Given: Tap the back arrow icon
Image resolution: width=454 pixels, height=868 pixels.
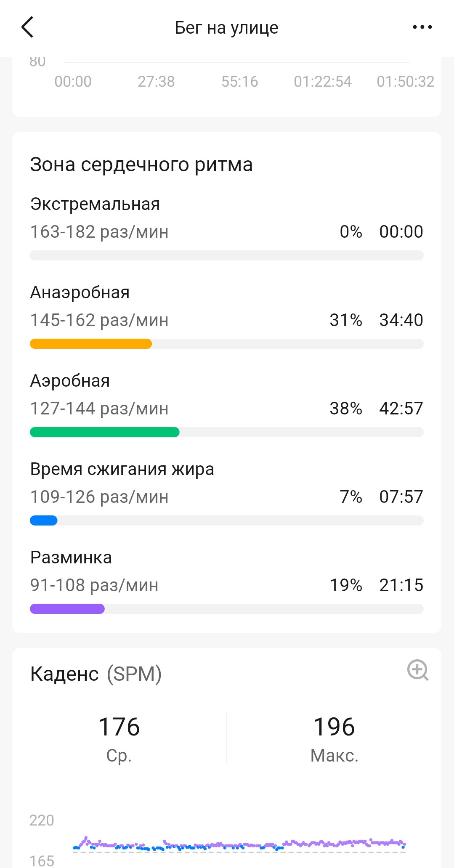Looking at the screenshot, I should point(27,27).
